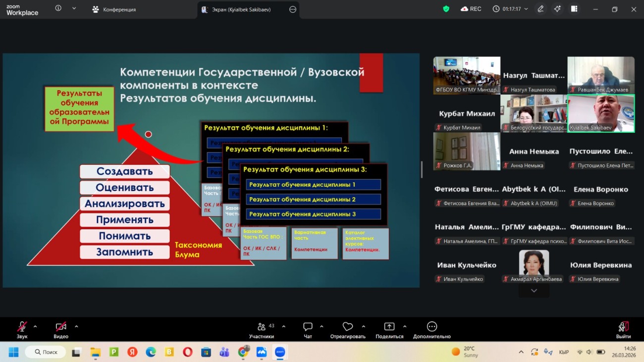Click the Выйти leave button
The image size is (644, 362).
click(623, 327)
